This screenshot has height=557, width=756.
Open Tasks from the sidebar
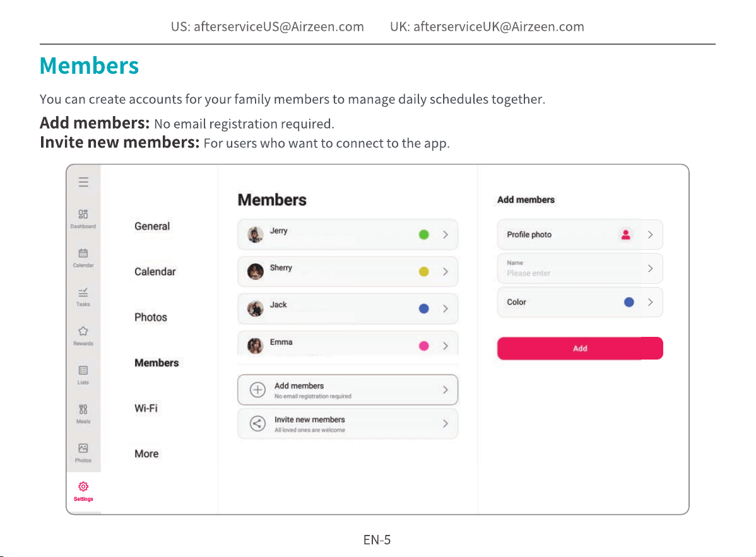tap(83, 296)
